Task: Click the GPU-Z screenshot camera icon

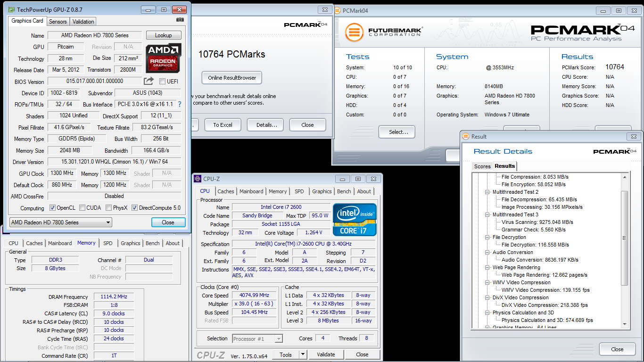Action: (180, 20)
